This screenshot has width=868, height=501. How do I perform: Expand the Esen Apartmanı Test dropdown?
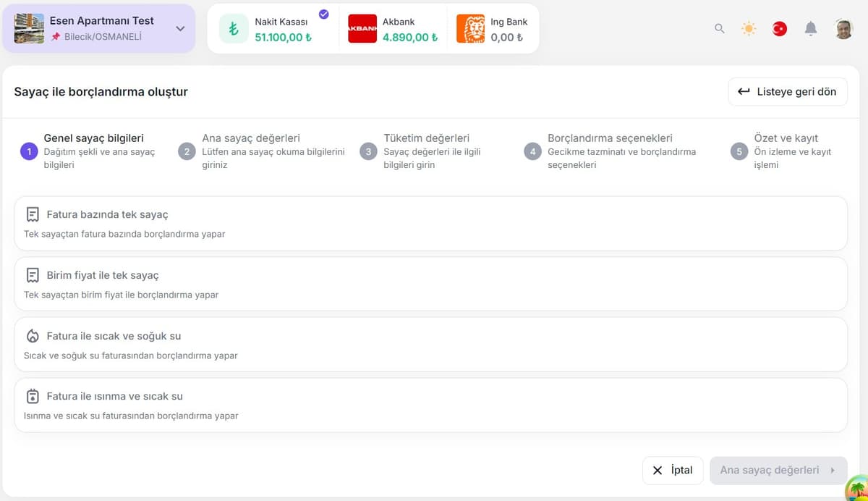(x=180, y=29)
